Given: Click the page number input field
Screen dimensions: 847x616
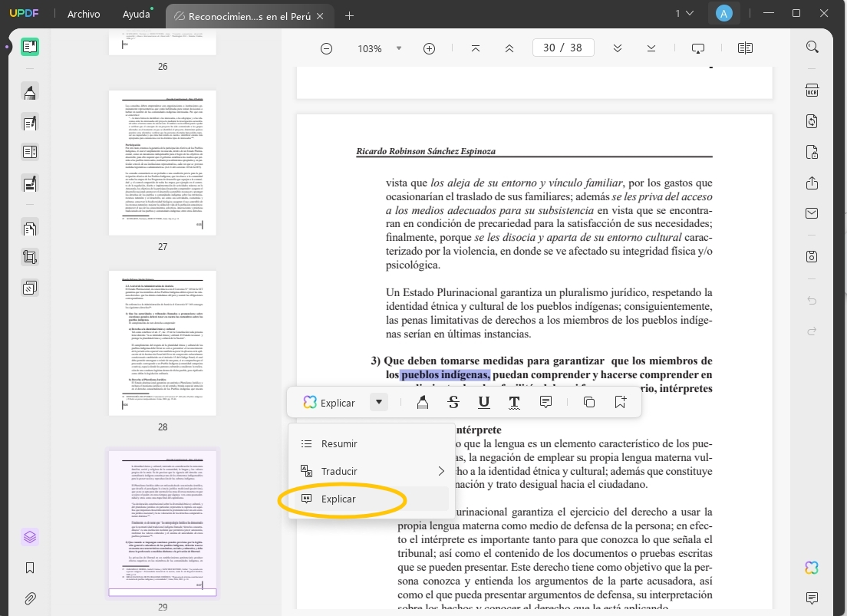Looking at the screenshot, I should click(563, 48).
